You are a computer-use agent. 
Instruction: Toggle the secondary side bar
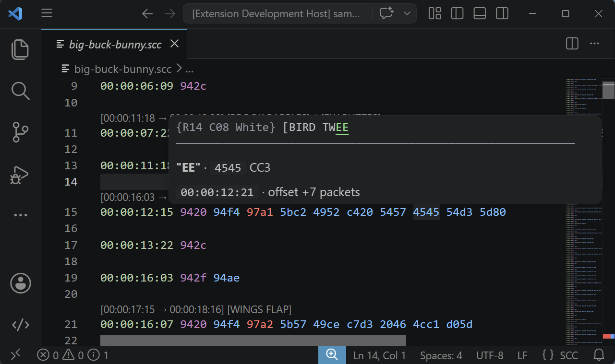(502, 13)
